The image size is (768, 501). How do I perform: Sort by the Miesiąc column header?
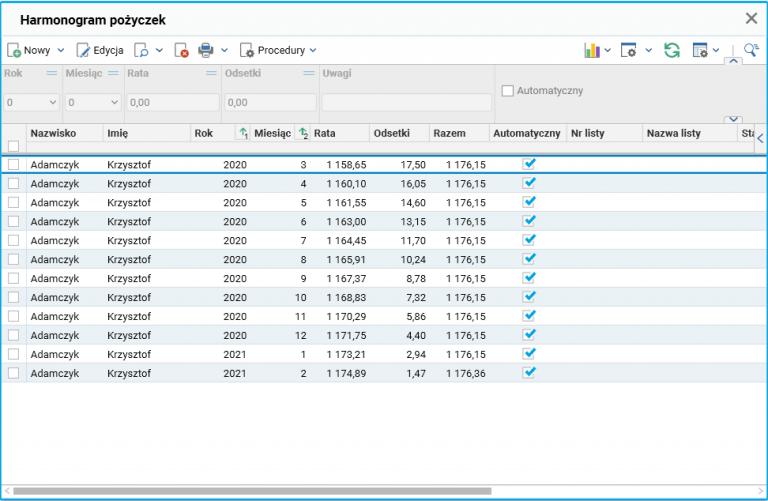click(272, 133)
